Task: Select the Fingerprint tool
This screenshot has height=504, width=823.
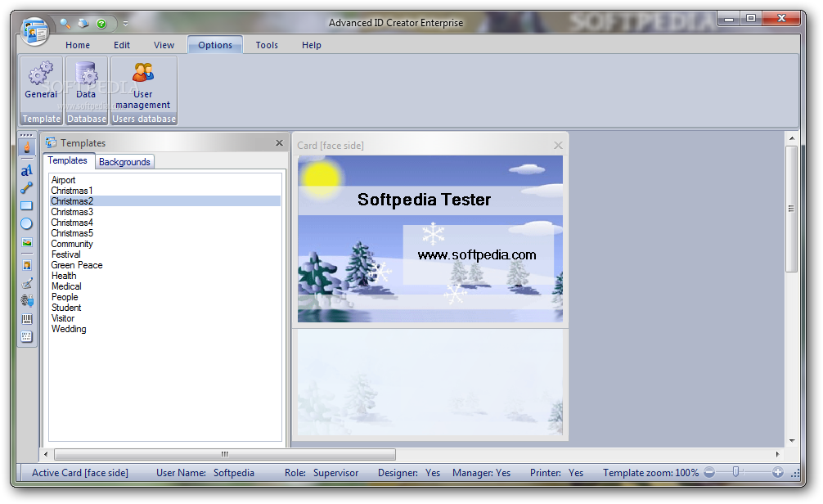Action: (x=27, y=301)
